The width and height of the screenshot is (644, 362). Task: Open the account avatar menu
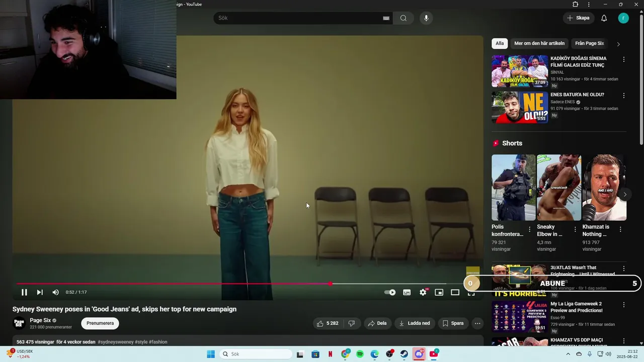click(623, 18)
